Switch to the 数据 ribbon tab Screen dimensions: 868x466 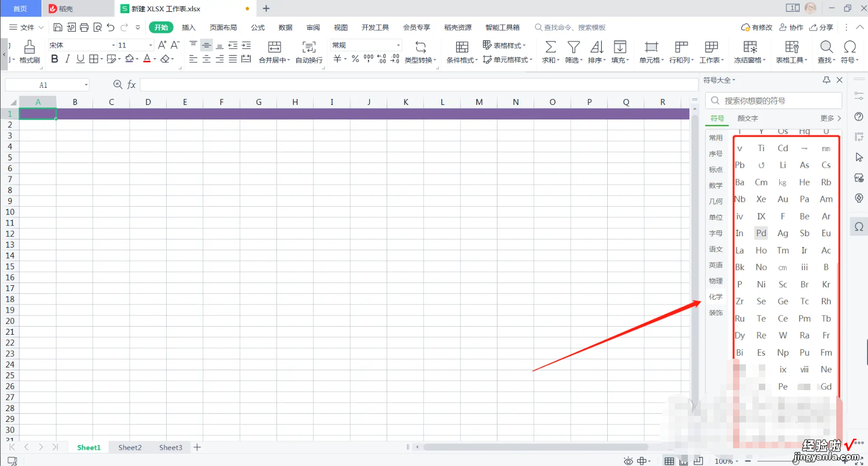point(286,27)
